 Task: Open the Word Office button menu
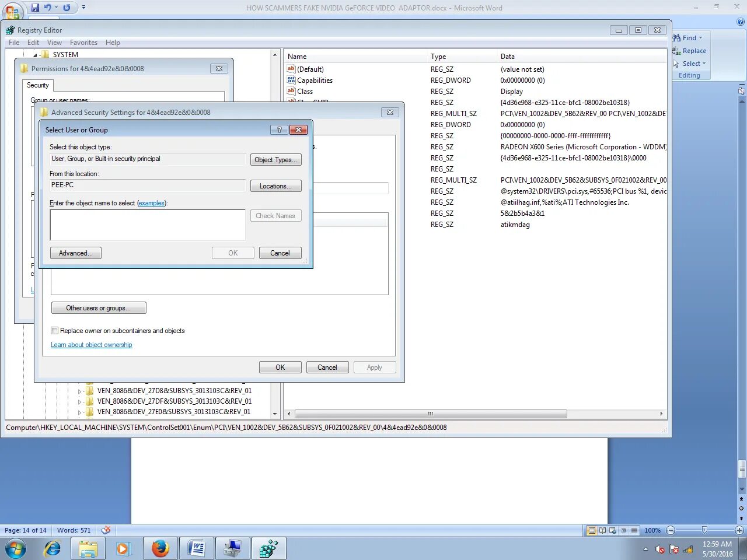point(13,10)
